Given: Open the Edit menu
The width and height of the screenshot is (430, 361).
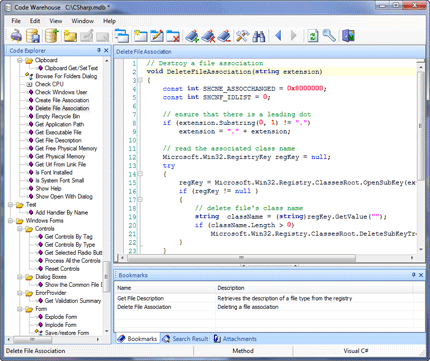Looking at the screenshot, I should 35,21.
